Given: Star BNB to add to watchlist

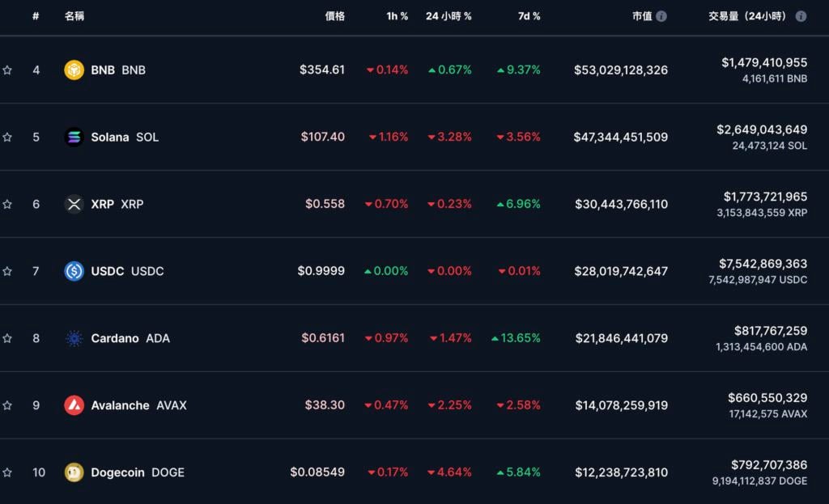Looking at the screenshot, I should 7,70.
